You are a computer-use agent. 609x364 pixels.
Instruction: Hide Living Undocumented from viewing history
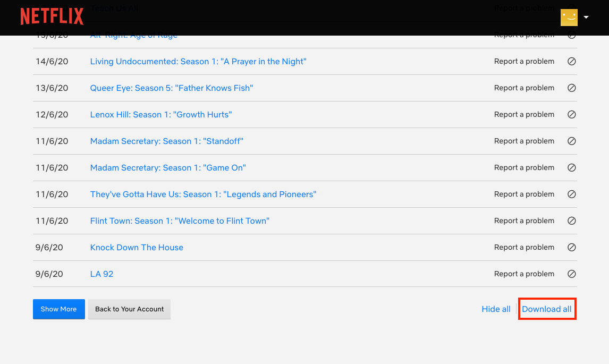pos(571,62)
